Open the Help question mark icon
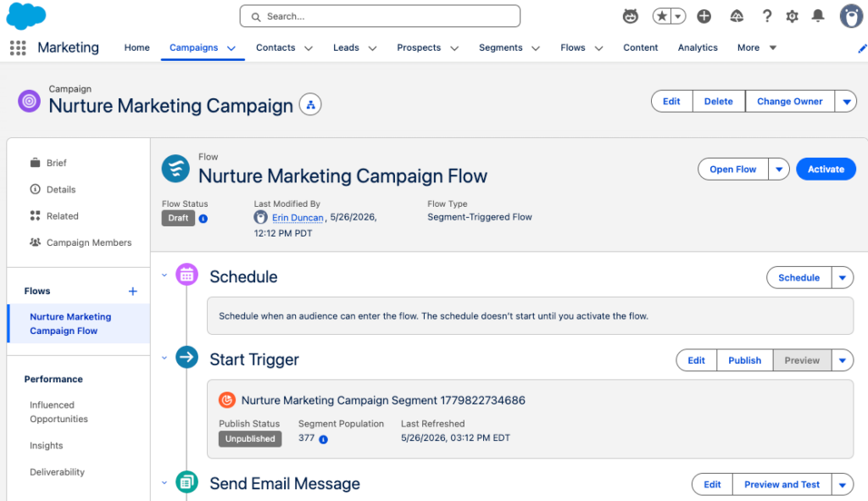 point(766,16)
